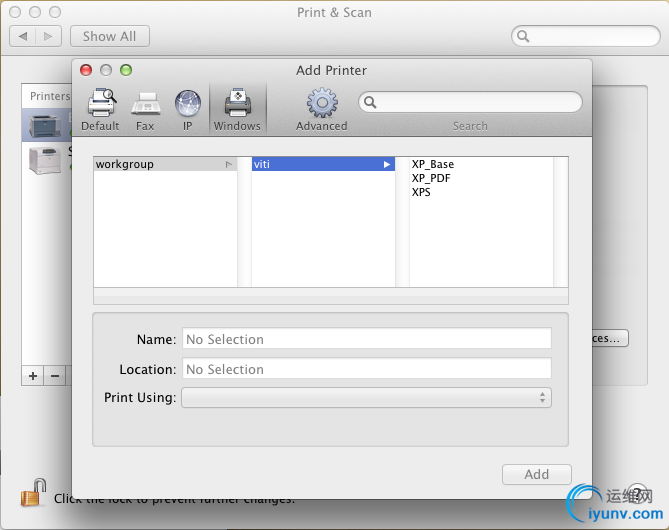Click the Add Printer search field

click(470, 102)
